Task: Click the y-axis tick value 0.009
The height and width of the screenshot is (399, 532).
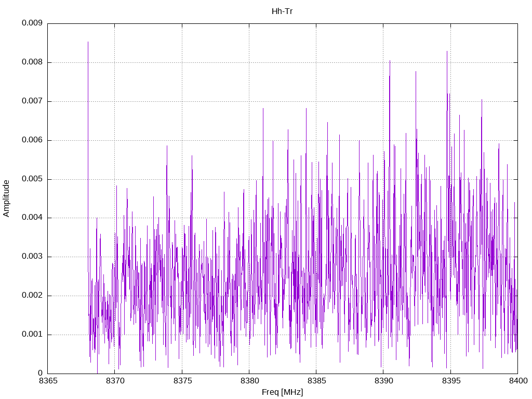Action: click(x=32, y=23)
